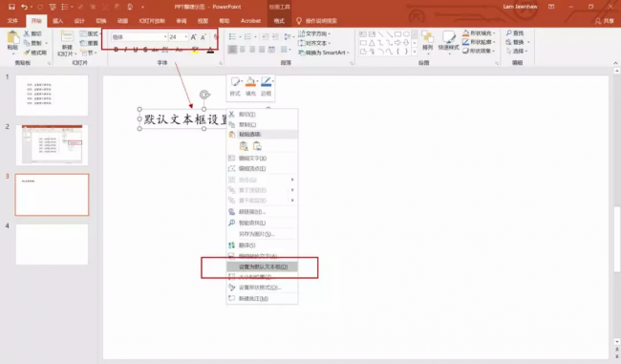Expand the shapes gallery more arrow
The height and width of the screenshot is (364, 621).
[415, 52]
